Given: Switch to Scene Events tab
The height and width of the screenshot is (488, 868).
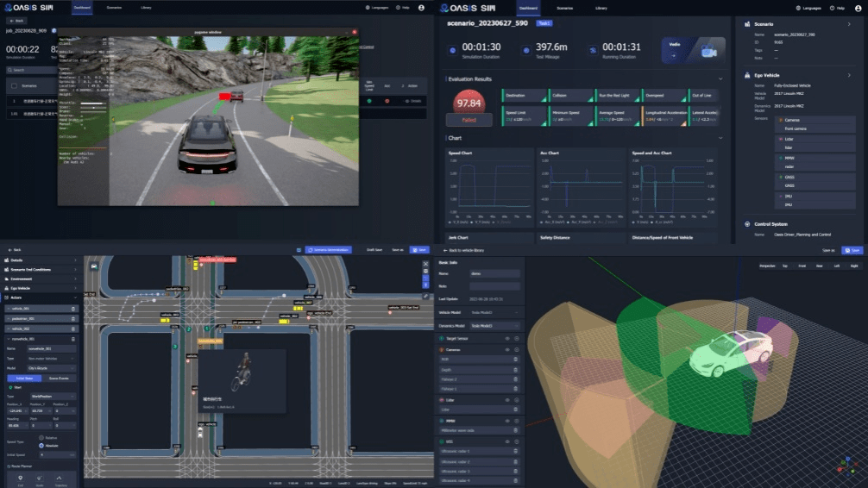Looking at the screenshot, I should pos(59,379).
